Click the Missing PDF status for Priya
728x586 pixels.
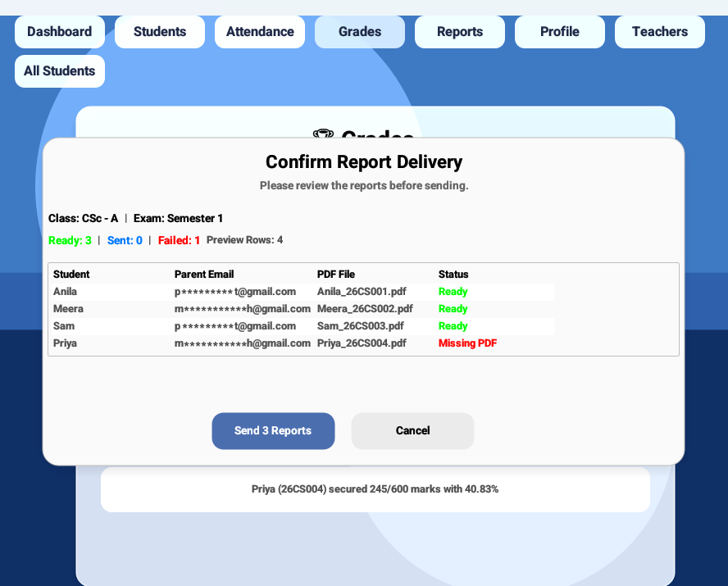tap(467, 343)
